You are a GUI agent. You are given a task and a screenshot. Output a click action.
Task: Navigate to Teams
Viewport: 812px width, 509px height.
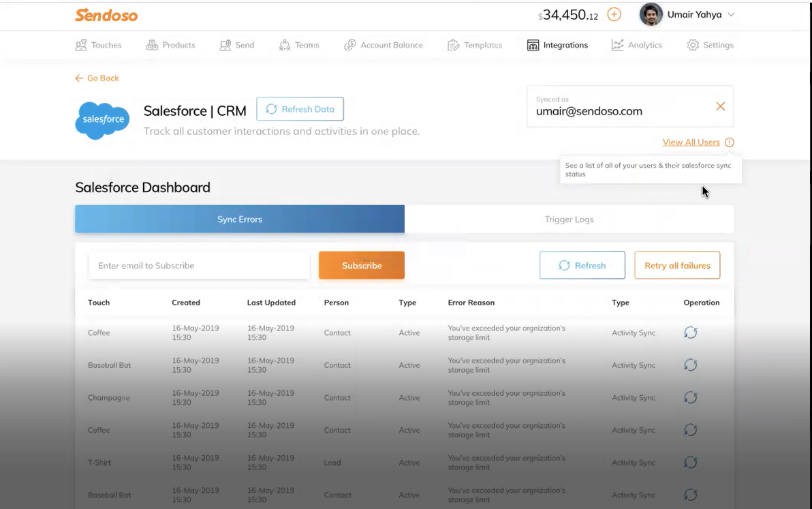(299, 45)
